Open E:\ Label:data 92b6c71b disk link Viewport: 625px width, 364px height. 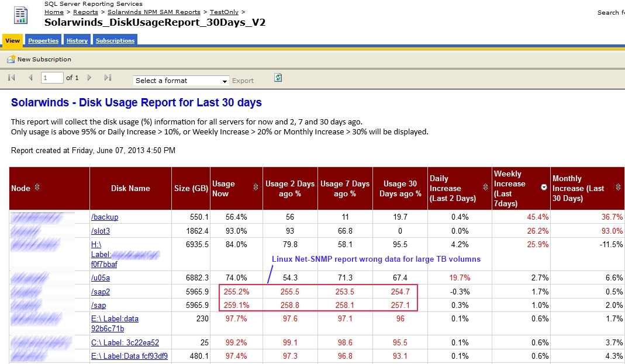[115, 324]
